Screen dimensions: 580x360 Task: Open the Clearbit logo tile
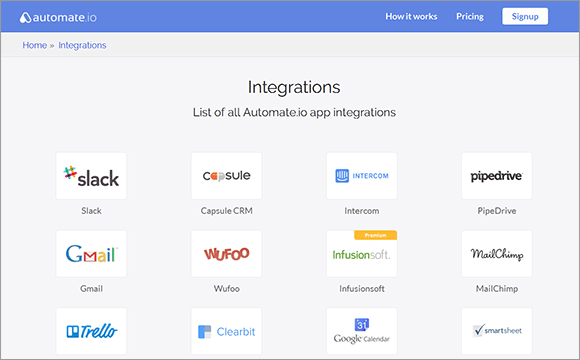coord(226,331)
